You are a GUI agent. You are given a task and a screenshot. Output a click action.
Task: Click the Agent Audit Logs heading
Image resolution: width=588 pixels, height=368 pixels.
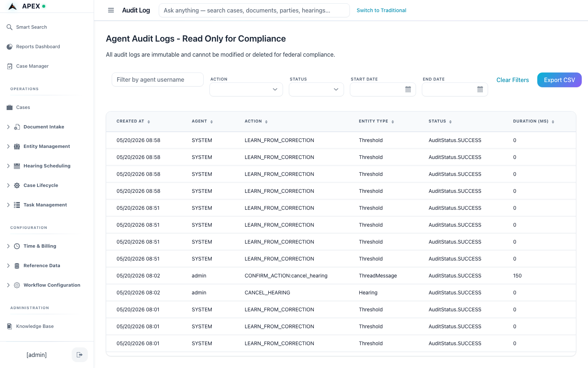[196, 39]
